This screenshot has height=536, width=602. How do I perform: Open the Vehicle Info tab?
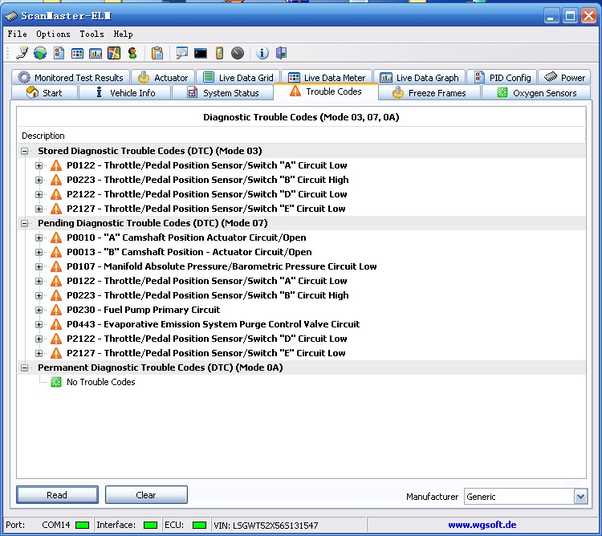pyautogui.click(x=125, y=93)
